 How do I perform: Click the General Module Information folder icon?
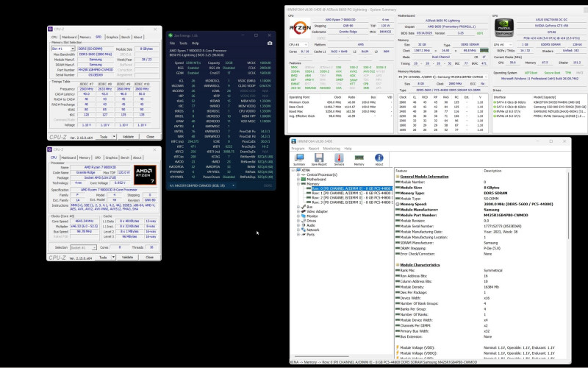(398, 176)
